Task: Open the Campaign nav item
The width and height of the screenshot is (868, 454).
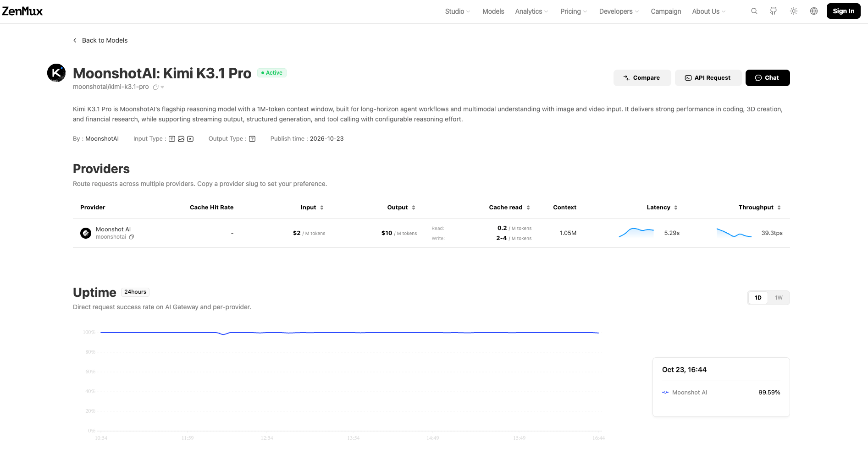Action: pyautogui.click(x=666, y=11)
